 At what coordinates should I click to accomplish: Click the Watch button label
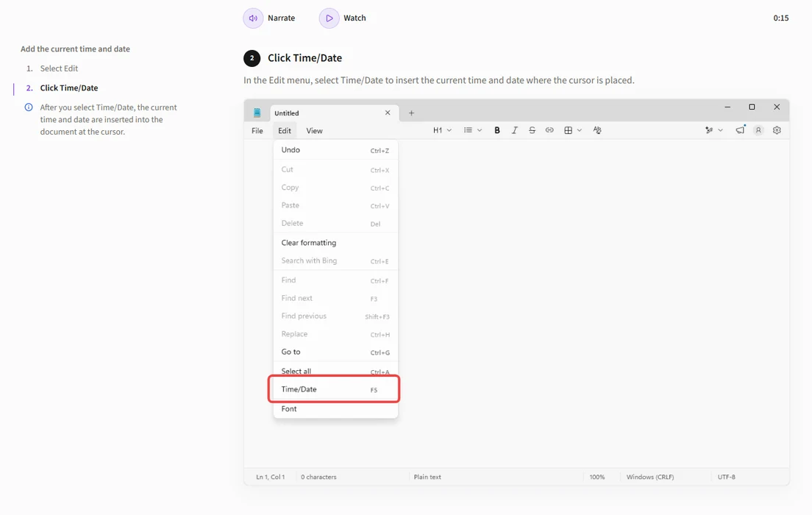click(x=355, y=18)
